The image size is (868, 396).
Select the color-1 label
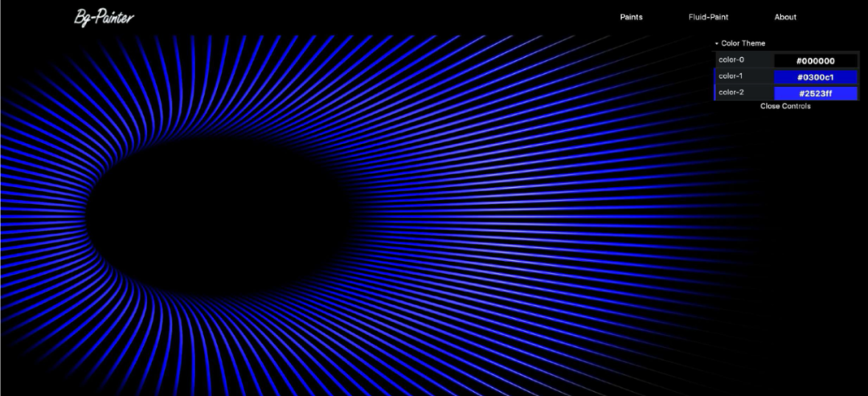coord(731,76)
